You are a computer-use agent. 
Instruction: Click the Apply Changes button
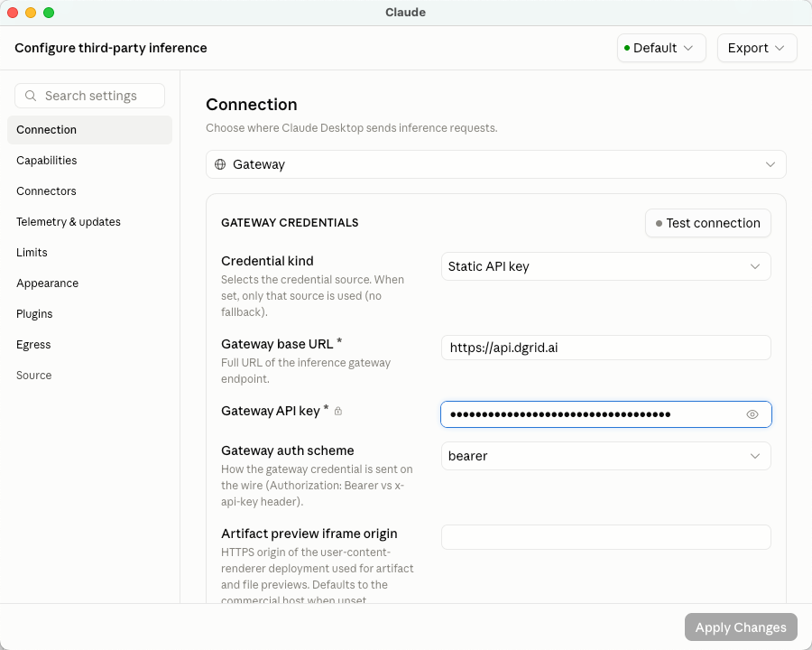[741, 627]
